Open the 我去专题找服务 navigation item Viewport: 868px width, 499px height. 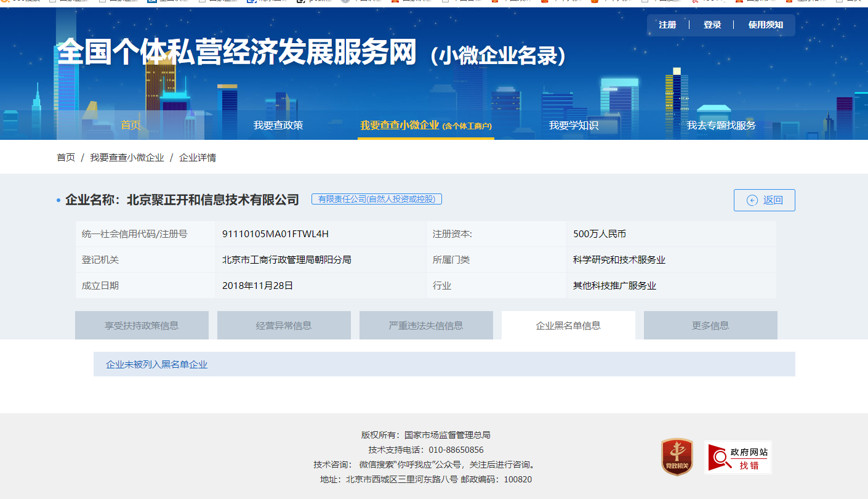tap(721, 125)
